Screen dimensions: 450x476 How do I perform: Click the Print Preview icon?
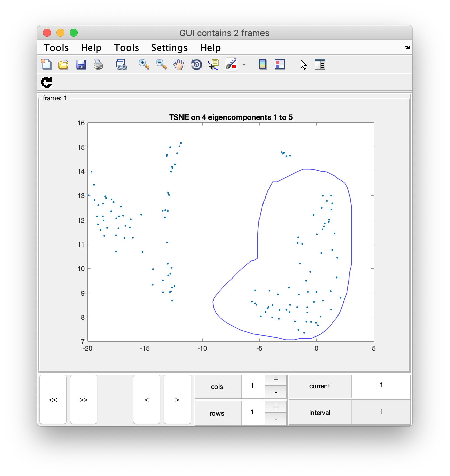[121, 64]
